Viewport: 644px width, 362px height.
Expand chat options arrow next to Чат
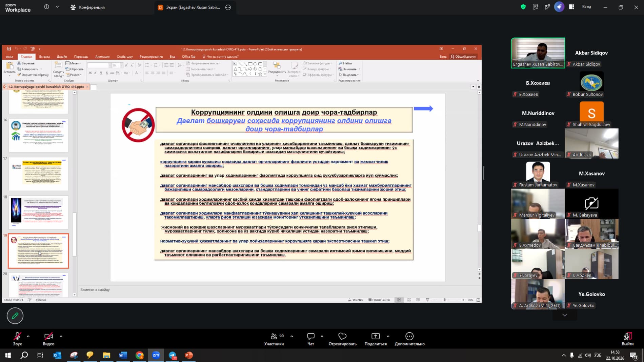coord(322,336)
